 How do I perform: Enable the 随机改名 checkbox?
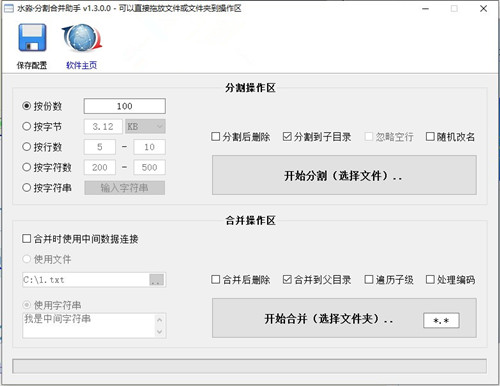pyautogui.click(x=430, y=136)
